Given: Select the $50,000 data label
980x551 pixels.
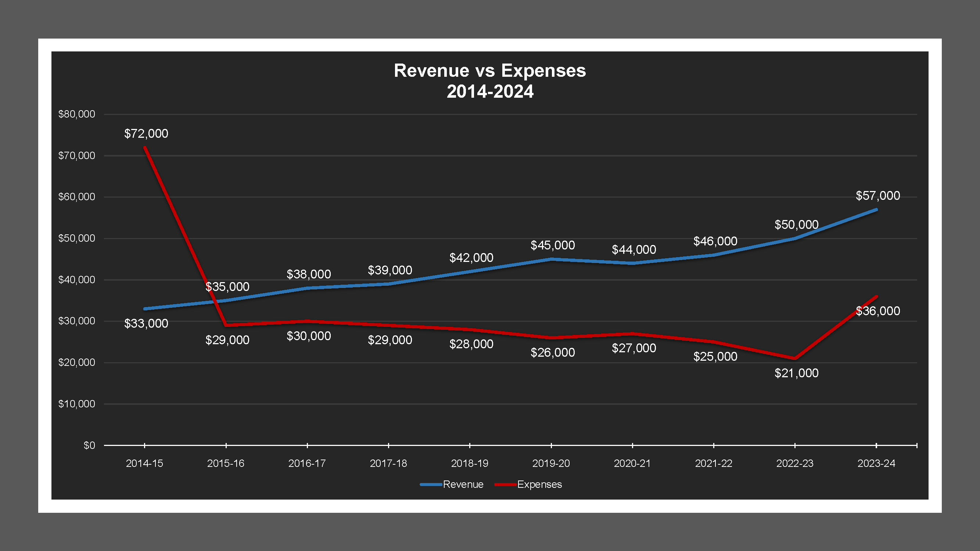Looking at the screenshot, I should point(797,224).
